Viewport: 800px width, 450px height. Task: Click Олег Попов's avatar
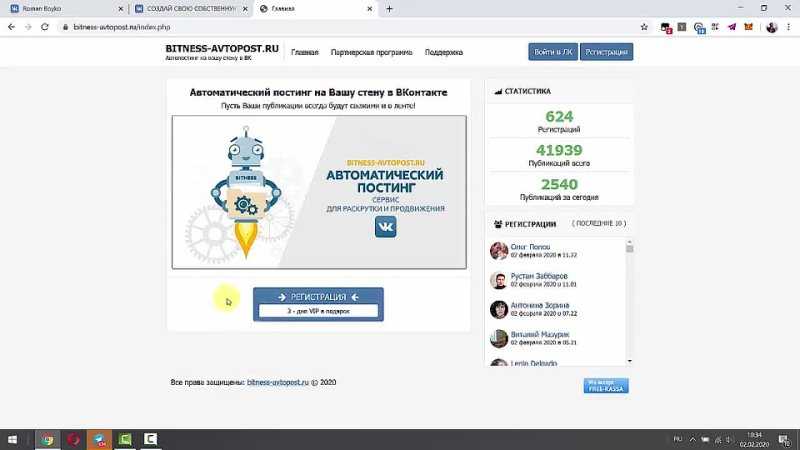click(498, 251)
